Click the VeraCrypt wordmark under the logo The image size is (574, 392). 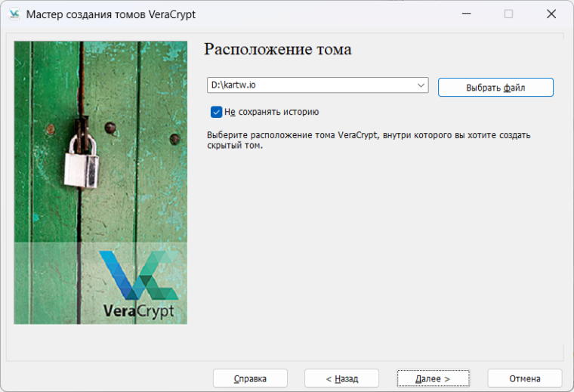(x=138, y=310)
